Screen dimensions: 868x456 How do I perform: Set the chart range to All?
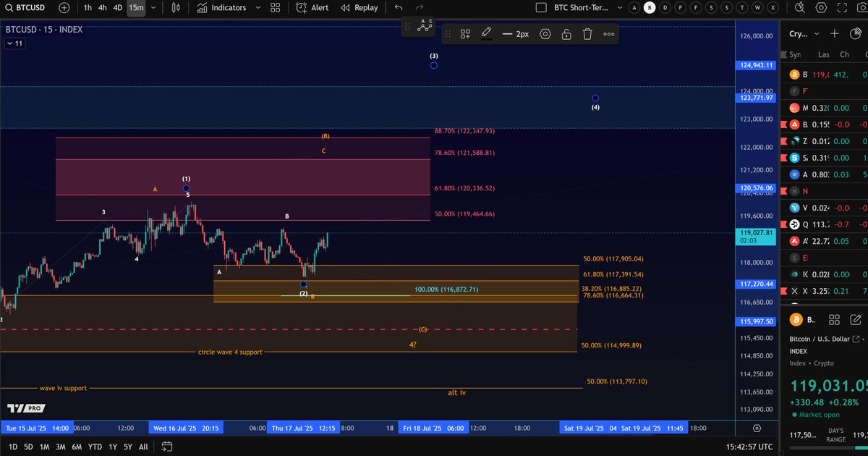[143, 447]
